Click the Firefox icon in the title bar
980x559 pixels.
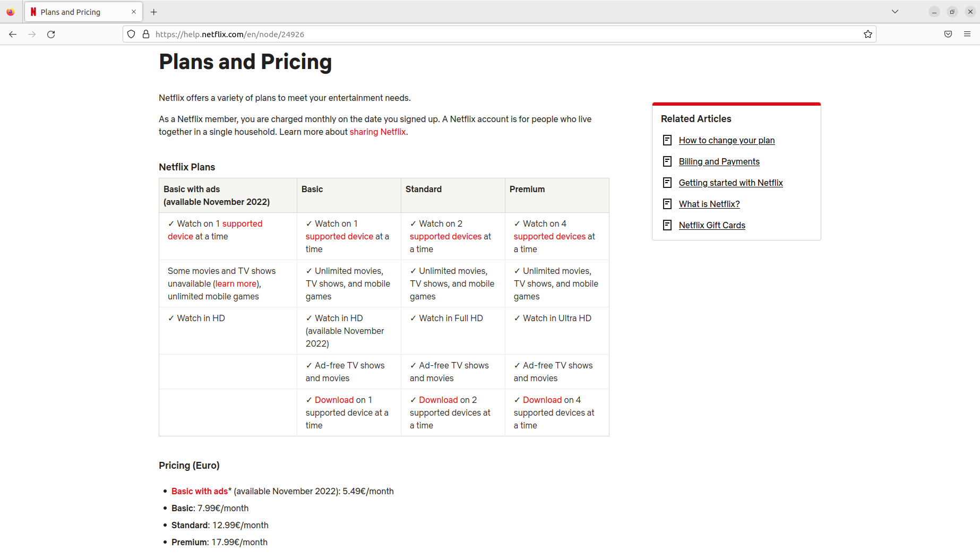pos(11,12)
